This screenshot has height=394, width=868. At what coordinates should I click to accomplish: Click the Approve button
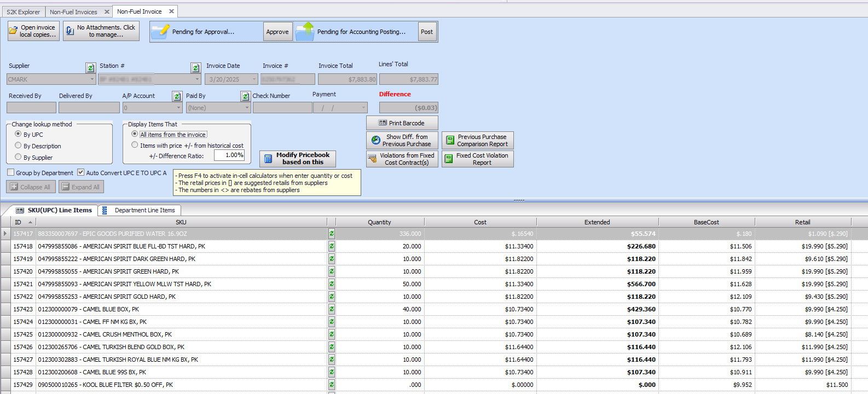pyautogui.click(x=277, y=32)
